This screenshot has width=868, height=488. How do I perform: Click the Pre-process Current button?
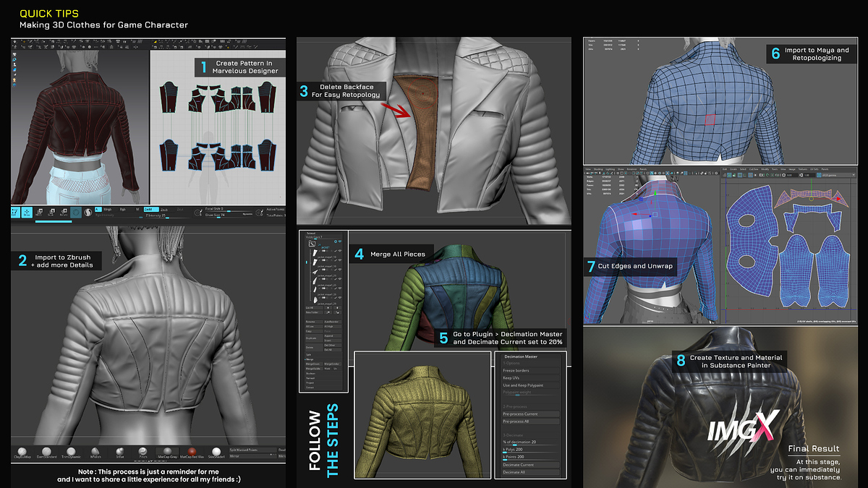coord(521,414)
